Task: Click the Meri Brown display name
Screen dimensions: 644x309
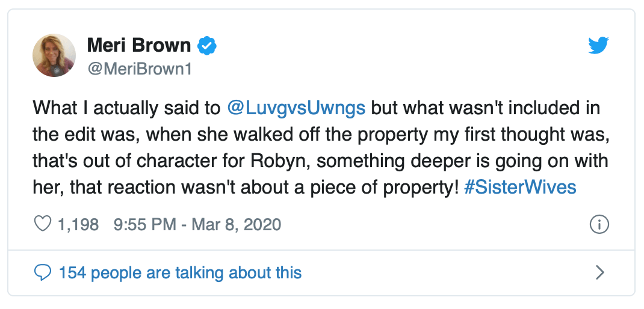Action: (x=139, y=45)
